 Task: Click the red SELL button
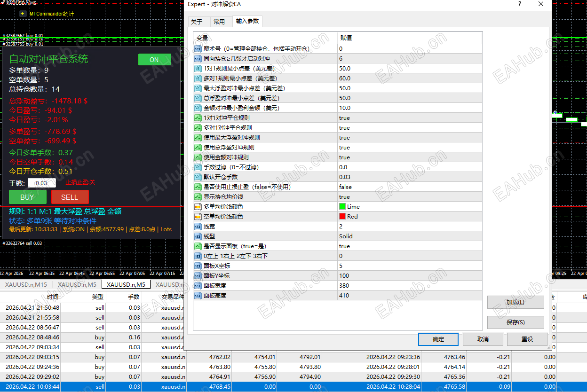pos(70,197)
